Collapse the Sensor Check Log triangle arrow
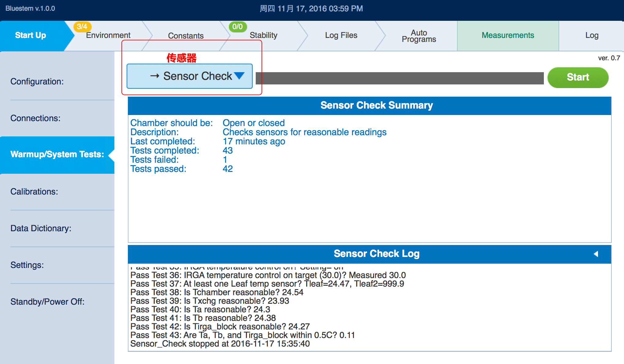The image size is (624, 364). 596,254
